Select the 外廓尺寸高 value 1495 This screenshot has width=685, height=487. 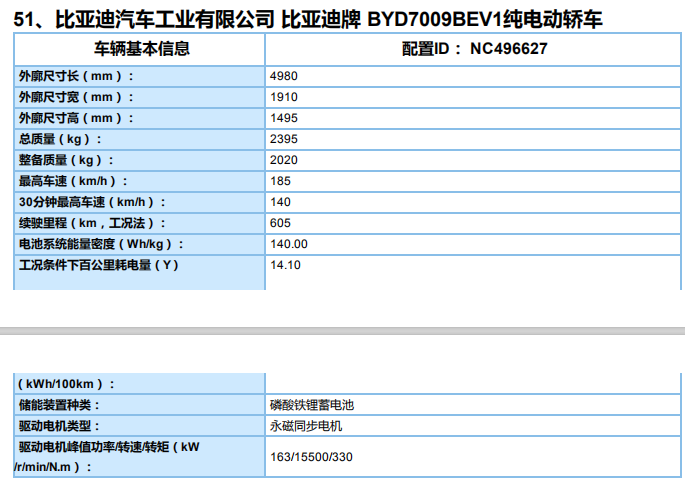(x=284, y=118)
